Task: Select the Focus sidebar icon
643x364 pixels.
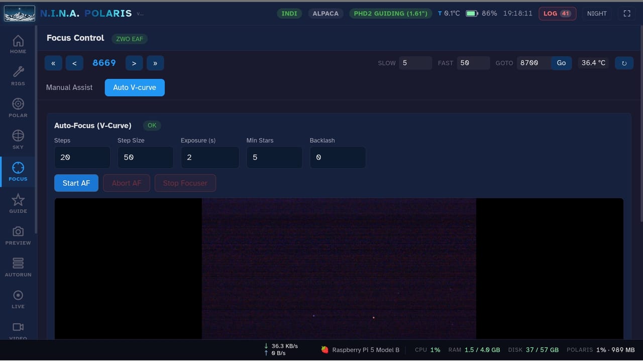Action: pos(18,172)
